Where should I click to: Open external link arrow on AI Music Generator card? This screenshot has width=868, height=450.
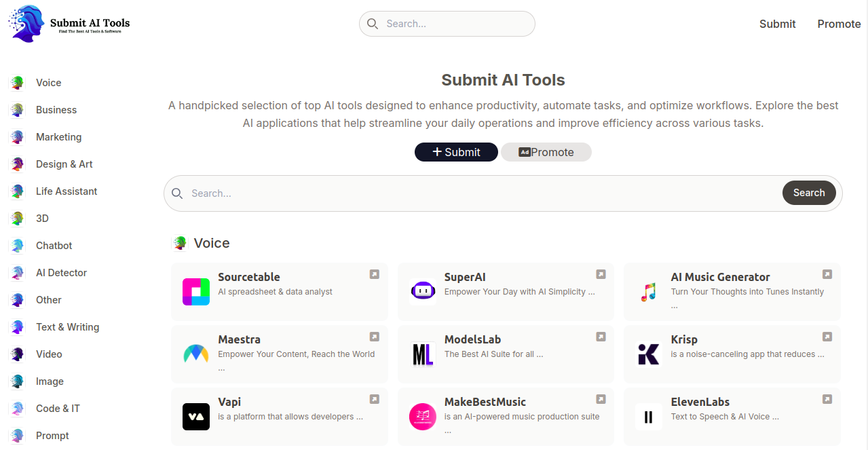[827, 274]
